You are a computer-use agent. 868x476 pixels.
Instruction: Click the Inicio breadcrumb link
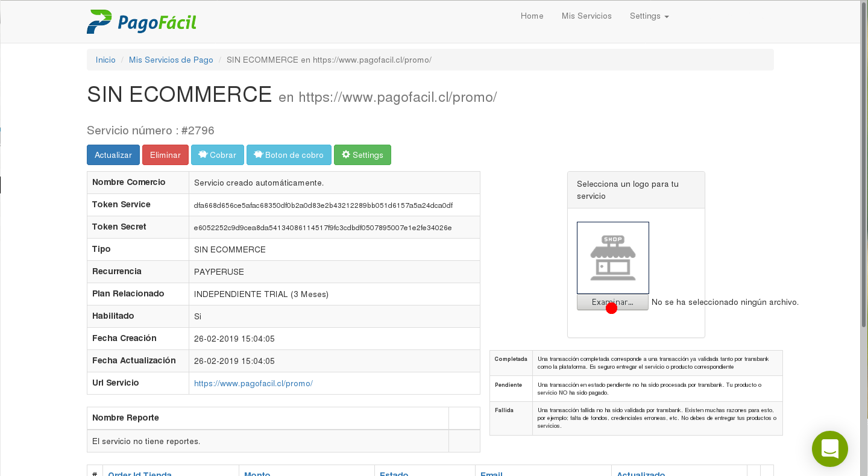105,60
